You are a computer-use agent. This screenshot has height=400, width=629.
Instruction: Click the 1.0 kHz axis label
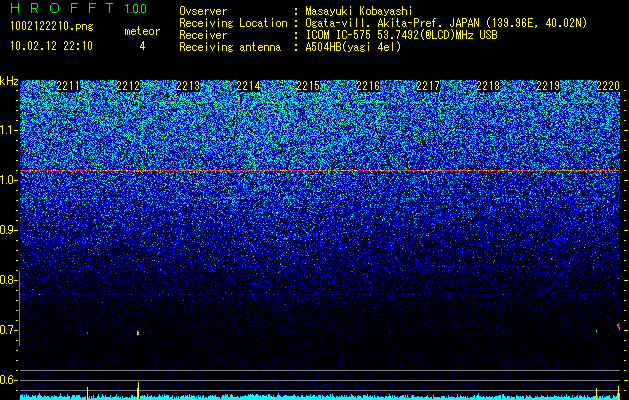(8, 180)
